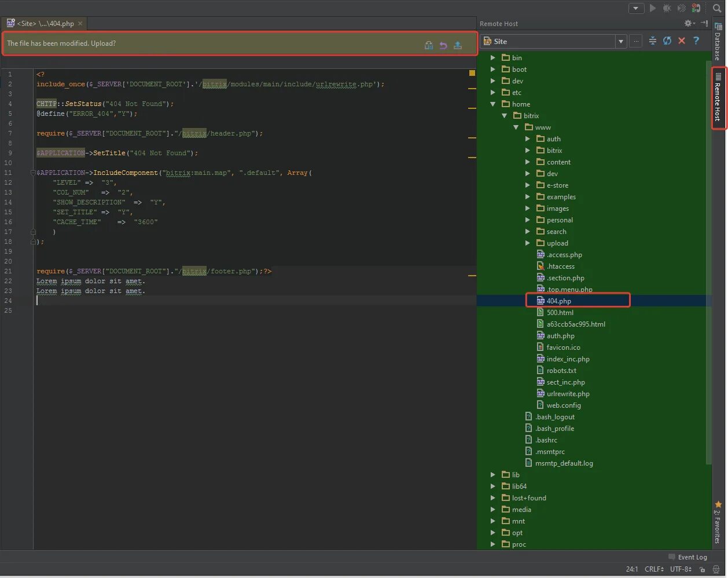Expand the media folder

point(493,510)
